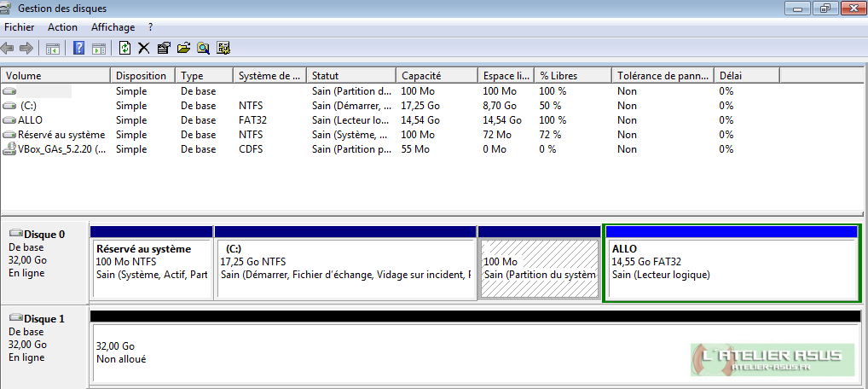
Task: Click the Help question mark toolbar icon
Action: (x=78, y=48)
